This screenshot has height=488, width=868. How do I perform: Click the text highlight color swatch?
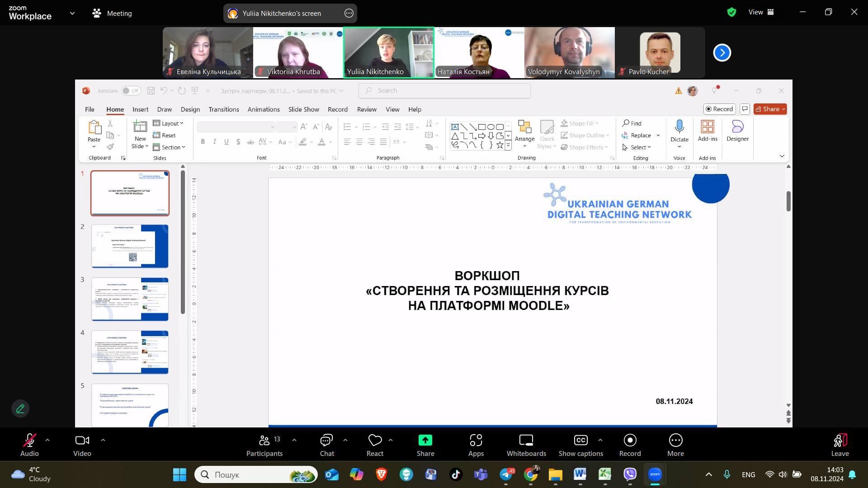[302, 142]
